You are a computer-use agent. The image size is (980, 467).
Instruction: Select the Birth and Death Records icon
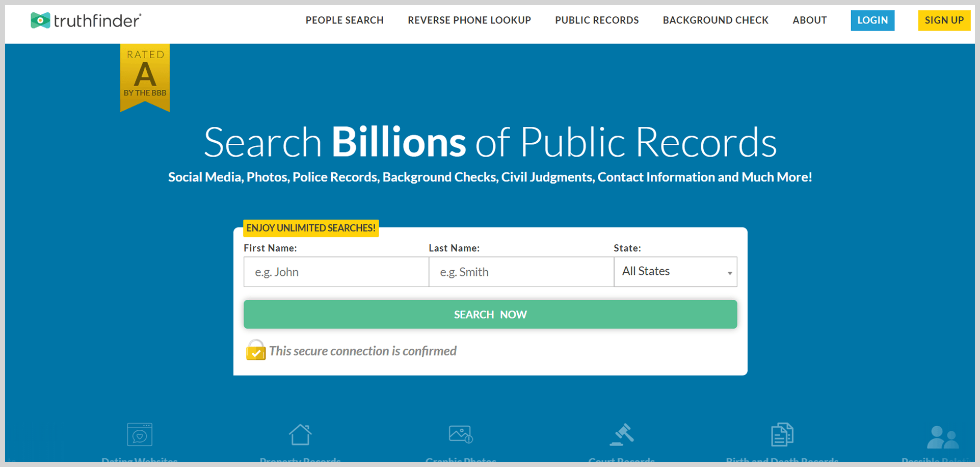coord(782,434)
